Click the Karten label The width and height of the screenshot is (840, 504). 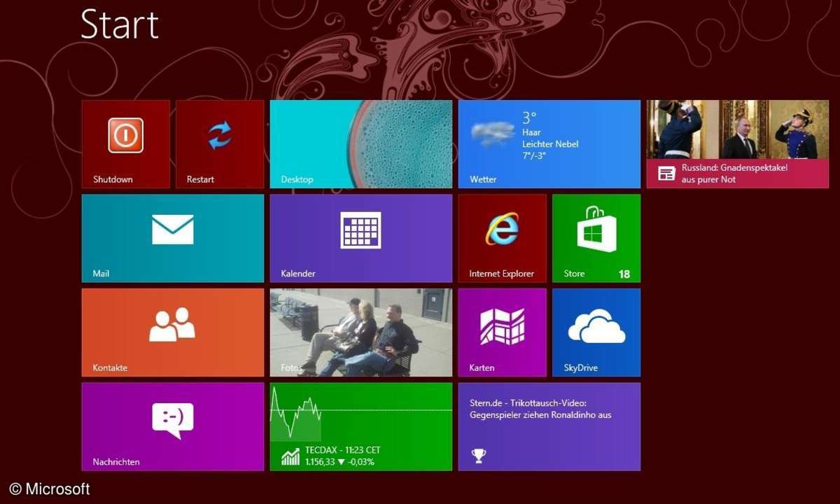pyautogui.click(x=482, y=367)
